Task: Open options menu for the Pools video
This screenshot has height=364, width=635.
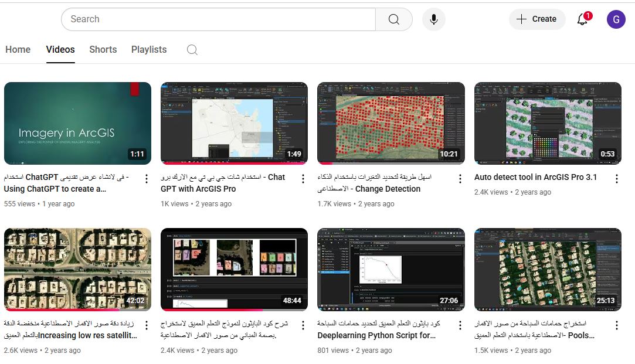Action: click(616, 325)
